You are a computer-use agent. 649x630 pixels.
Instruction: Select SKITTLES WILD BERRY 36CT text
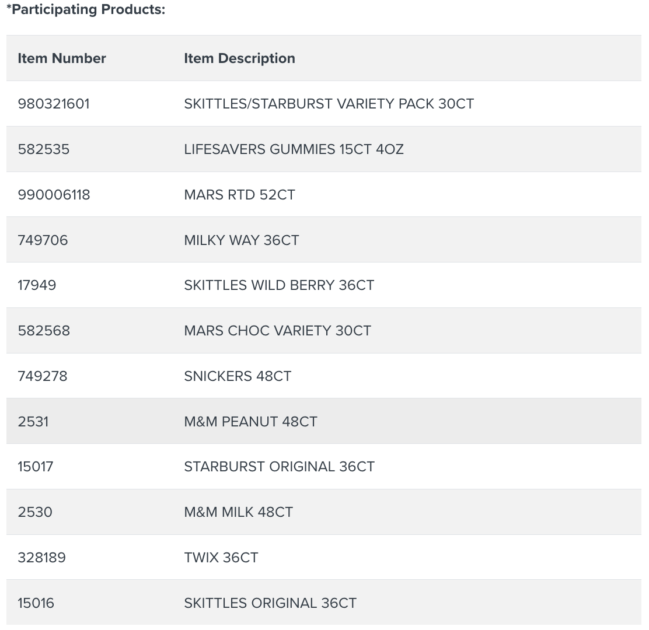click(278, 285)
